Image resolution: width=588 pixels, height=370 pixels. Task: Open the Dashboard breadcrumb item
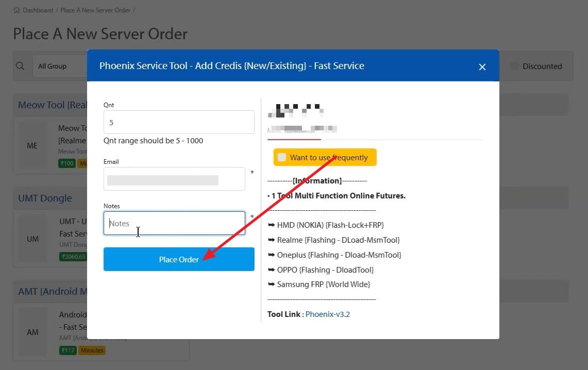(38, 9)
